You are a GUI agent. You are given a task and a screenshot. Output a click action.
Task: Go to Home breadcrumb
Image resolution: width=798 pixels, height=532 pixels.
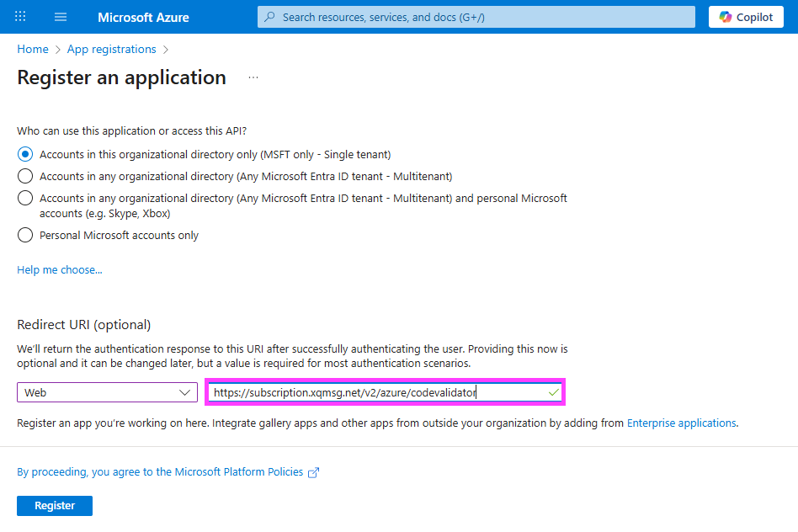[33, 50]
